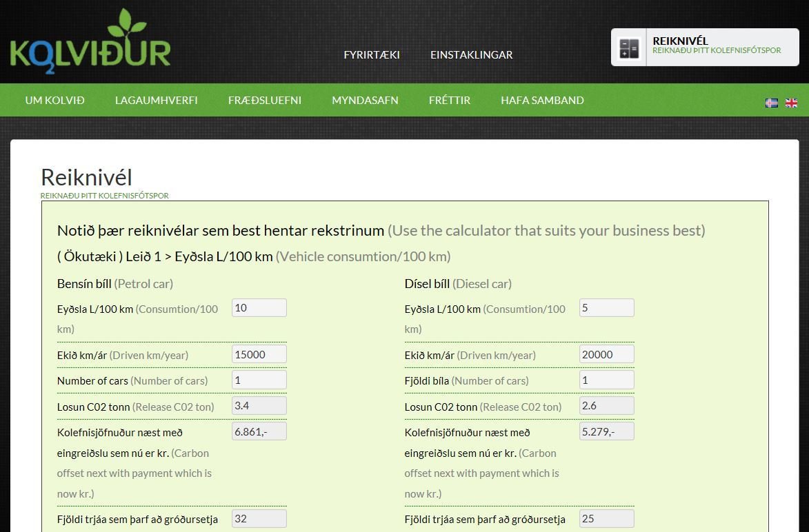
Task: Click diesel Losun CO2 tonn result field
Action: coord(606,406)
